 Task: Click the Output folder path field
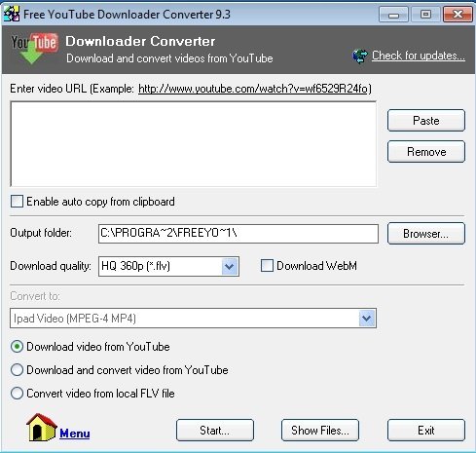238,234
